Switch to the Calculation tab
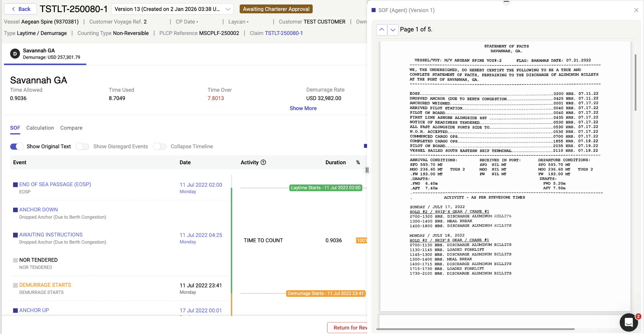Screen dimensions: 644x334 [40, 128]
